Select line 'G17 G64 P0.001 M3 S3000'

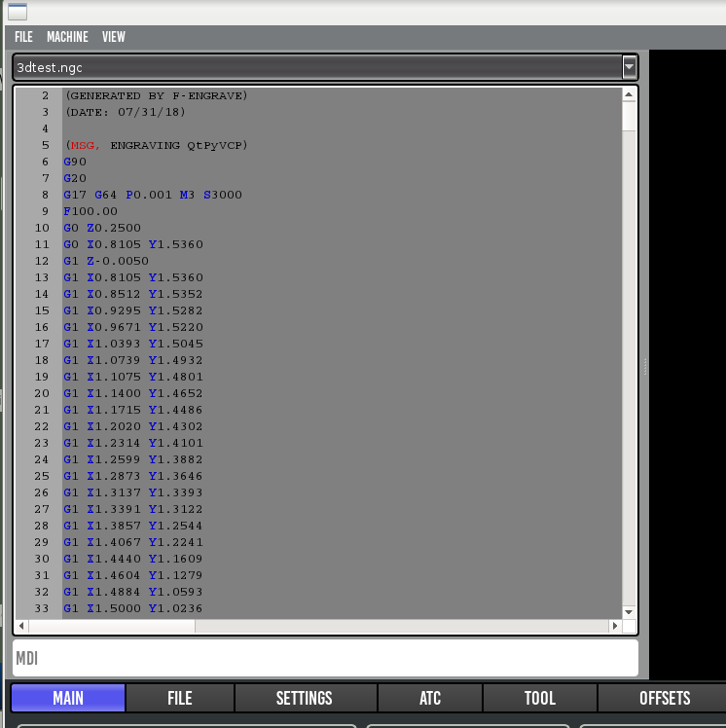pos(153,195)
